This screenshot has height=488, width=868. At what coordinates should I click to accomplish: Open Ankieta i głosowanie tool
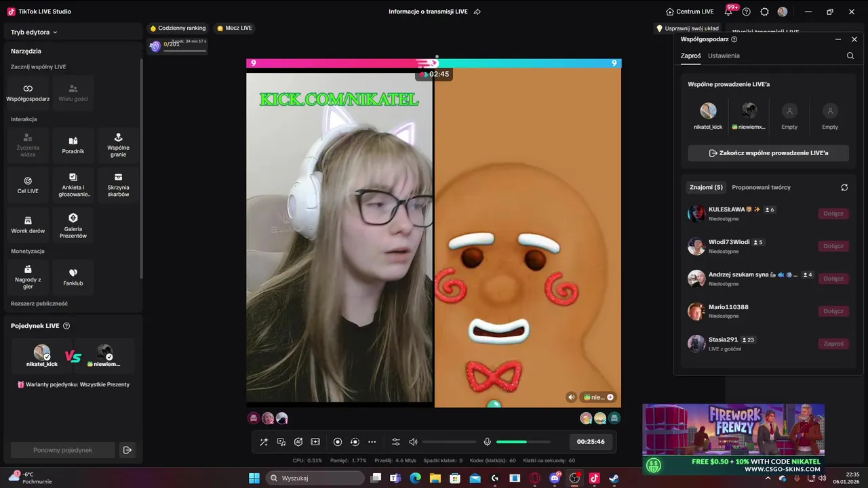73,186
